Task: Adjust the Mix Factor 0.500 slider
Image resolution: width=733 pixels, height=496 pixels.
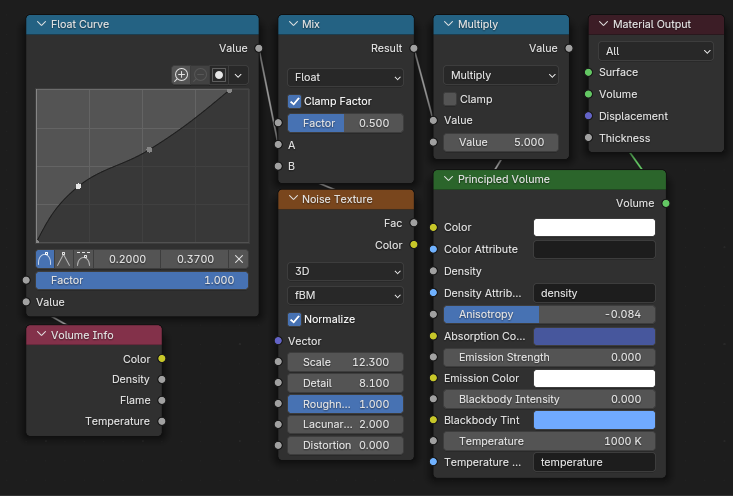Action: (x=345, y=123)
